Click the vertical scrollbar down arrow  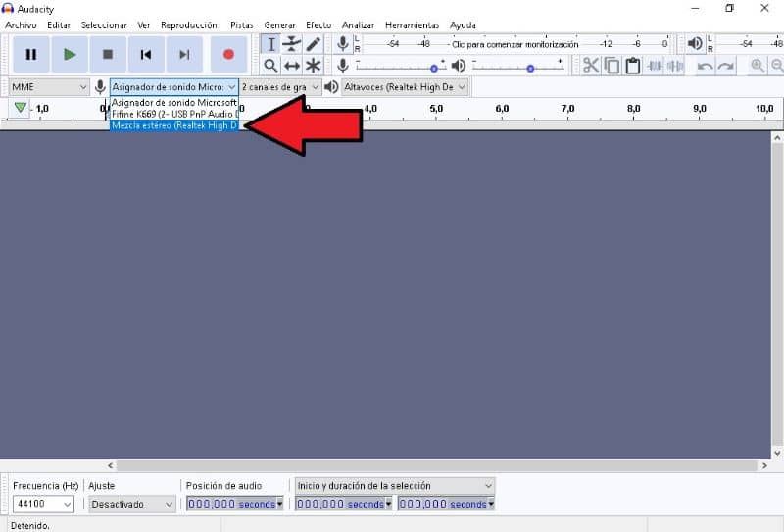tap(777, 453)
